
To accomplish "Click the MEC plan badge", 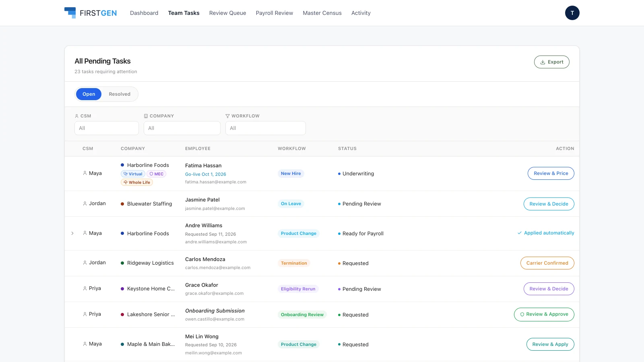I will pos(157,174).
